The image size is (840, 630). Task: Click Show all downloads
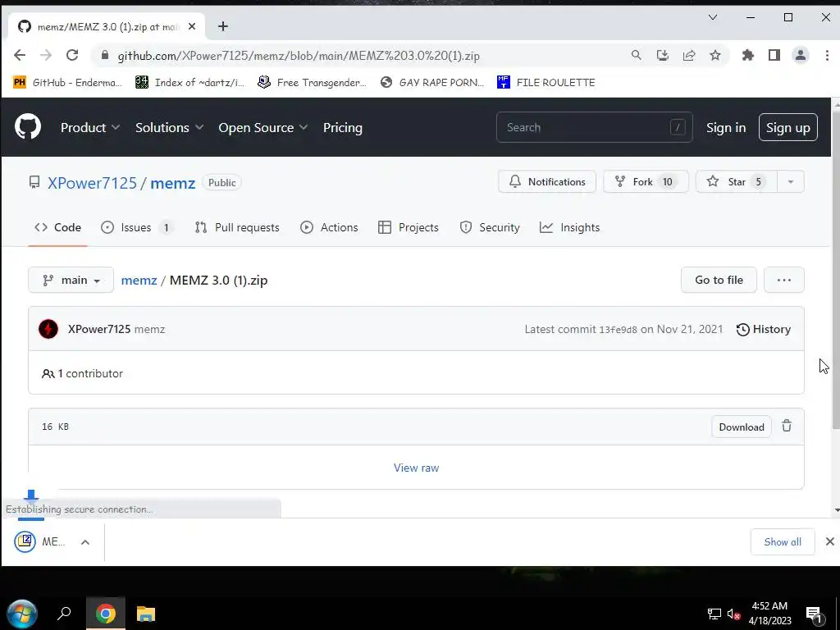click(x=783, y=541)
